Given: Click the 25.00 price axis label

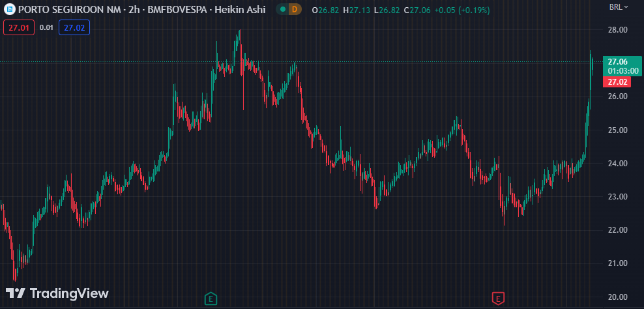Looking at the screenshot, I should pyautogui.click(x=617, y=130).
